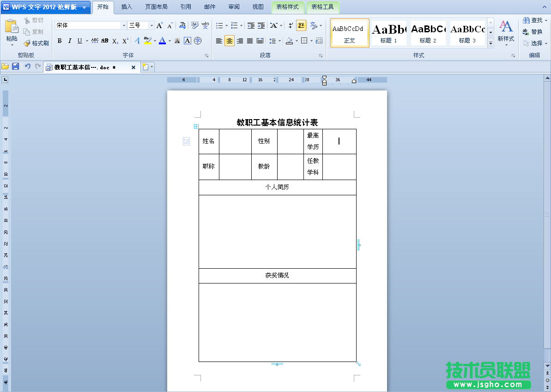Toggle center alignment button
The height and width of the screenshot is (392, 551).
pyautogui.click(x=230, y=41)
